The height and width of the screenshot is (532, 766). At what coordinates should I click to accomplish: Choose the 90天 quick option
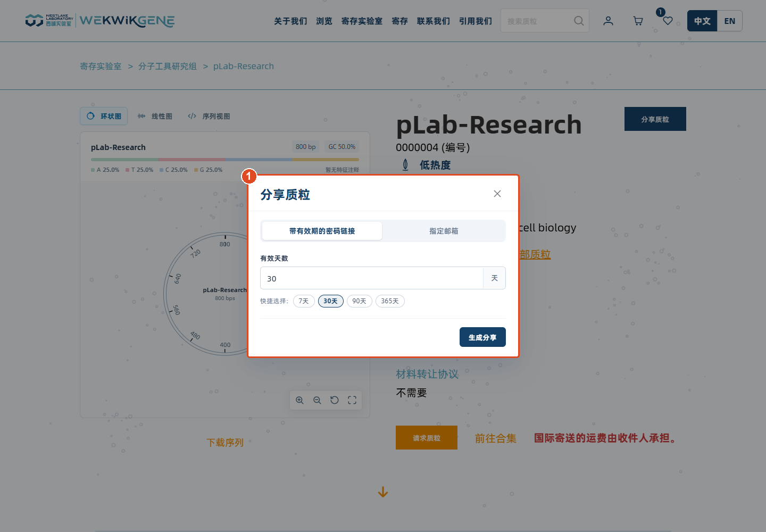point(359,301)
